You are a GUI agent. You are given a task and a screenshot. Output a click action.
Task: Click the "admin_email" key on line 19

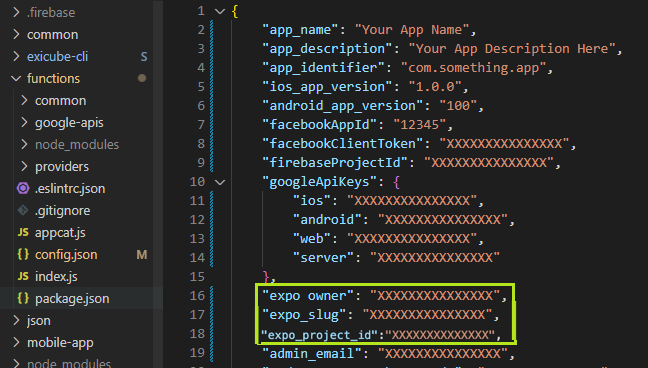312,354
